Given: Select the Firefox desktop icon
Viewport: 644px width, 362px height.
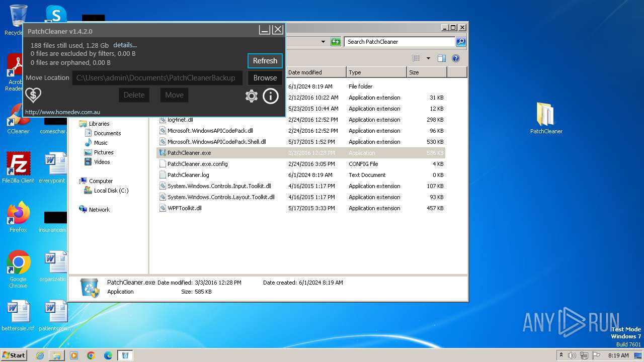Looking at the screenshot, I should pos(18,217).
